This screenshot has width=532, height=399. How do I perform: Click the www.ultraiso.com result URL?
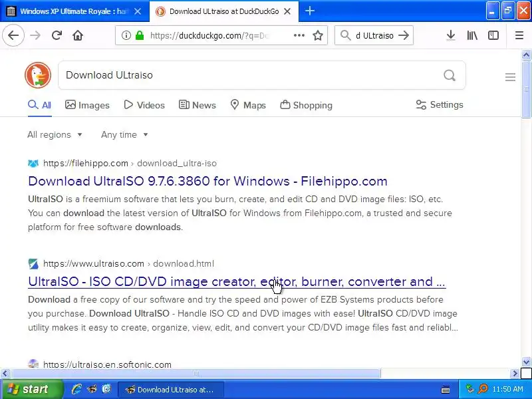click(128, 263)
